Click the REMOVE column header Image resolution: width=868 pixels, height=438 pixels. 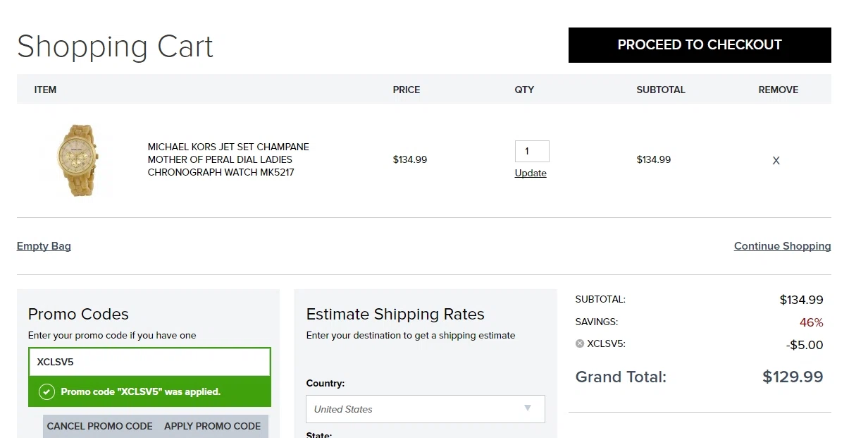pos(779,90)
